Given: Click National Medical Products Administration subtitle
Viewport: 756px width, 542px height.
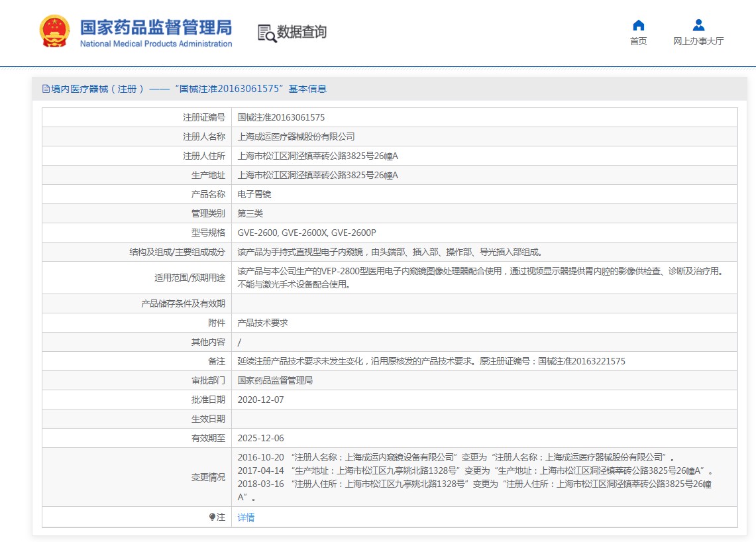Looking at the screenshot, I should pyautogui.click(x=156, y=44).
